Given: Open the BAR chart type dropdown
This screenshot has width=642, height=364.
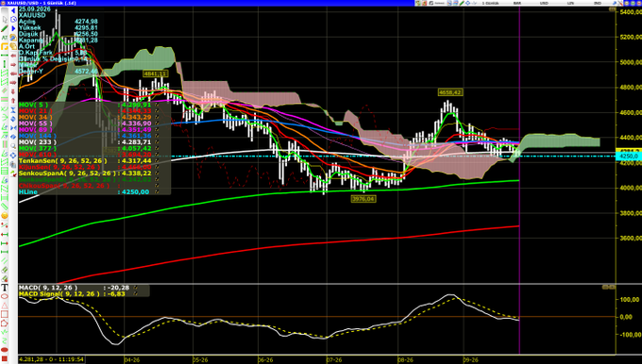Looking at the screenshot, I should pos(516,3).
